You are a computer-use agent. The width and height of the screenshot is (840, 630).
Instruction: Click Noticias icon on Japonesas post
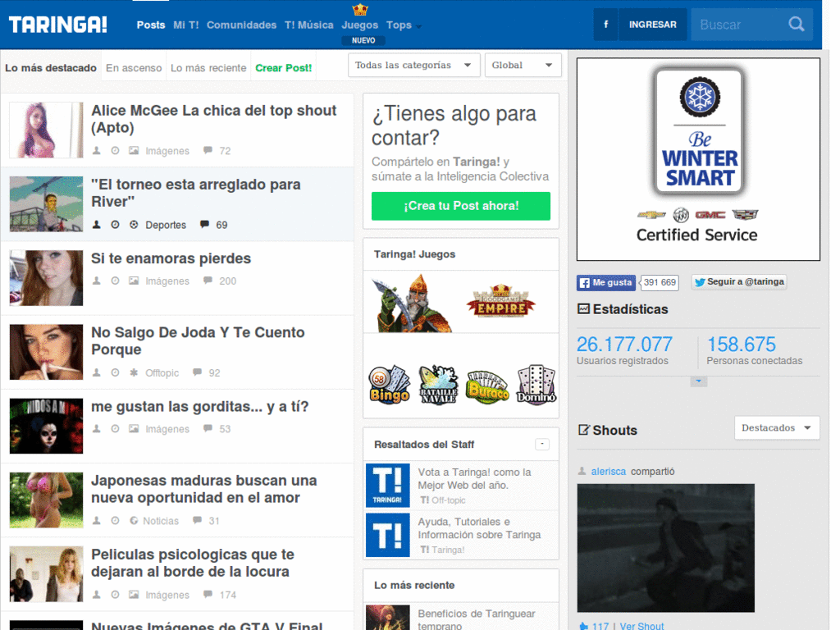pyautogui.click(x=134, y=520)
